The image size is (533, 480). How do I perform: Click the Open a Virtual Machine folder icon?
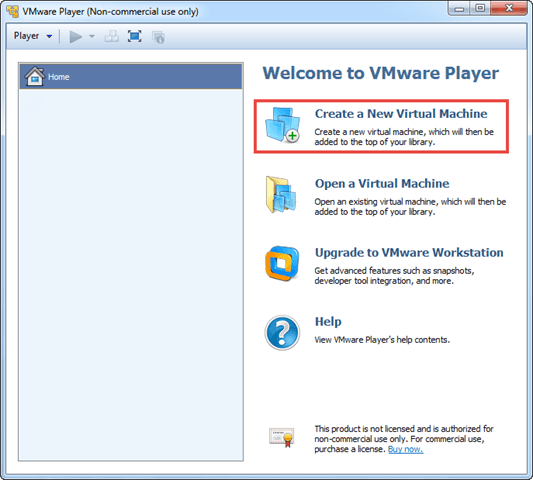(x=281, y=194)
